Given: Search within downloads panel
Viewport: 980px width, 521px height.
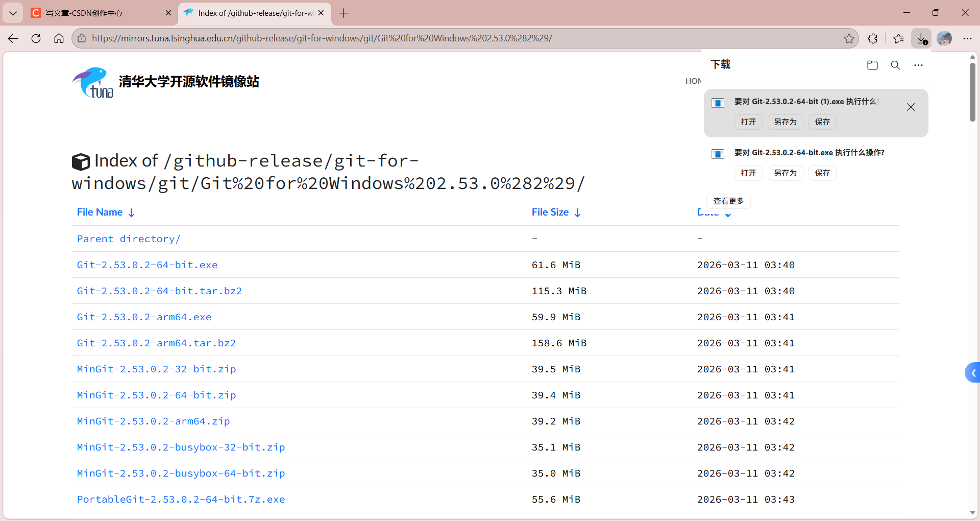Looking at the screenshot, I should pos(896,65).
